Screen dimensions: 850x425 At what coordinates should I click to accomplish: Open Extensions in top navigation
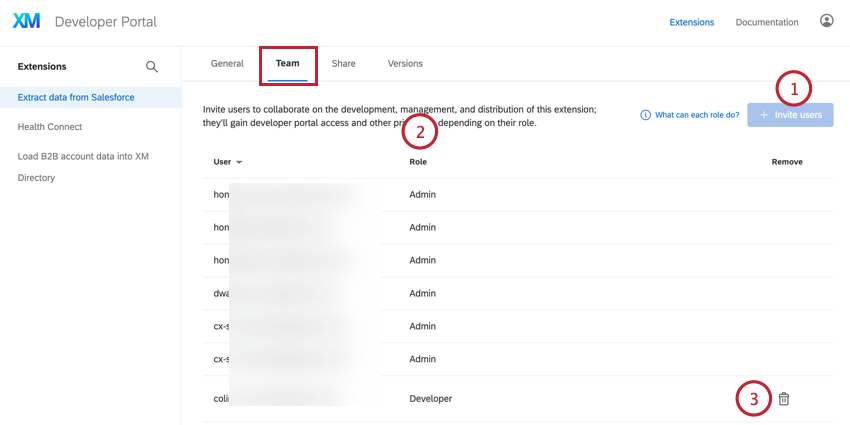click(x=692, y=22)
